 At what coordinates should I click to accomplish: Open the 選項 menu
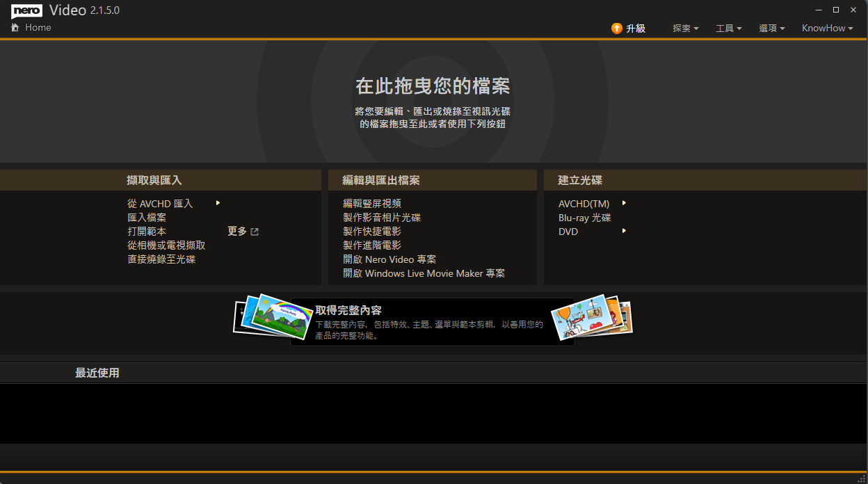[772, 29]
